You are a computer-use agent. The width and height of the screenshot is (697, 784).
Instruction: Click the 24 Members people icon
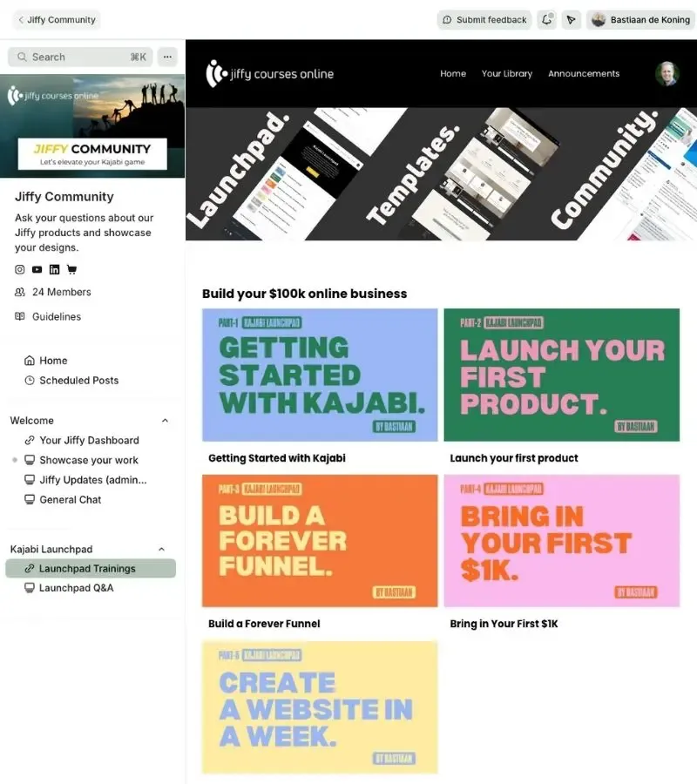pos(20,292)
